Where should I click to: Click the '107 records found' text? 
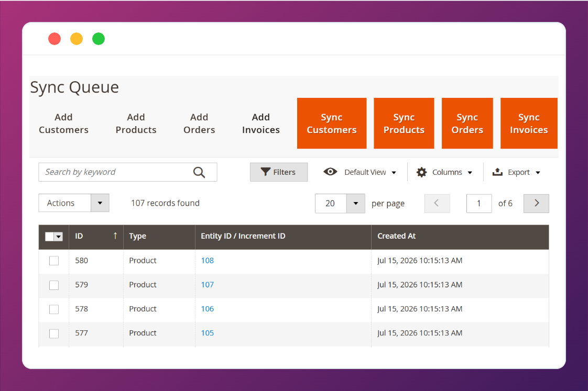coord(166,203)
